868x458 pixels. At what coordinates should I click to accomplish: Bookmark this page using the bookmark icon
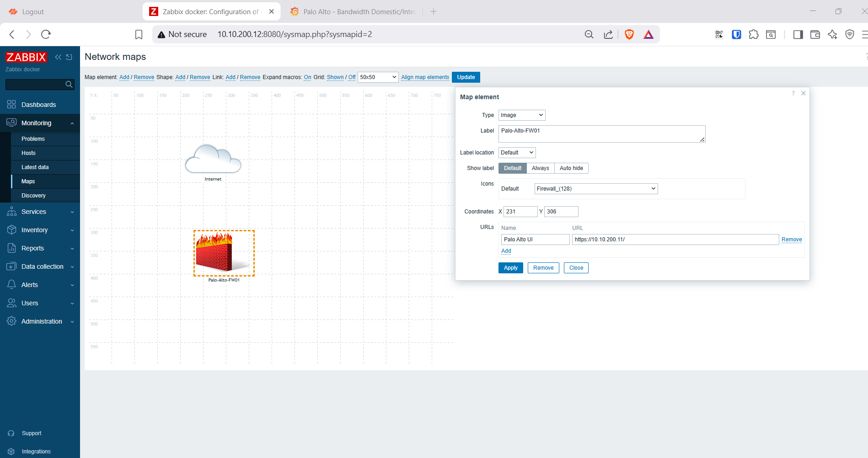(x=139, y=34)
